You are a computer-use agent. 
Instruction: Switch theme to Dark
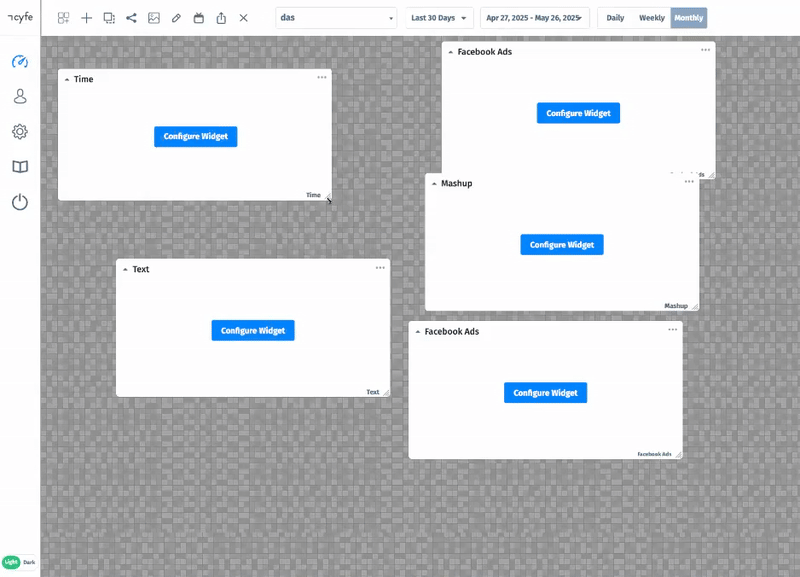click(x=29, y=562)
